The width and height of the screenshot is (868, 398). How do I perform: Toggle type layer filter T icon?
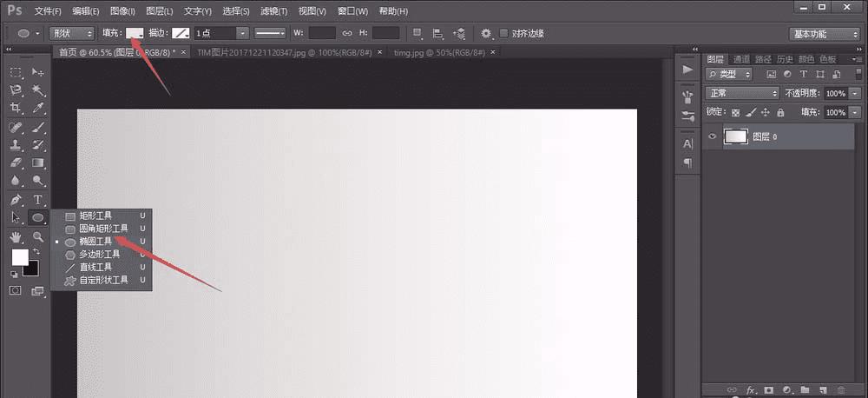tap(803, 74)
